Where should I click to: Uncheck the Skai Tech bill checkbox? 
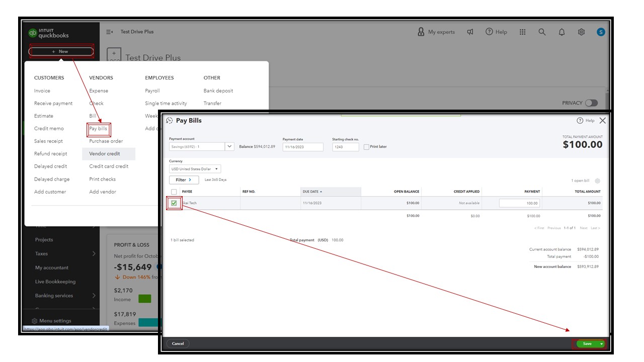[x=174, y=203]
